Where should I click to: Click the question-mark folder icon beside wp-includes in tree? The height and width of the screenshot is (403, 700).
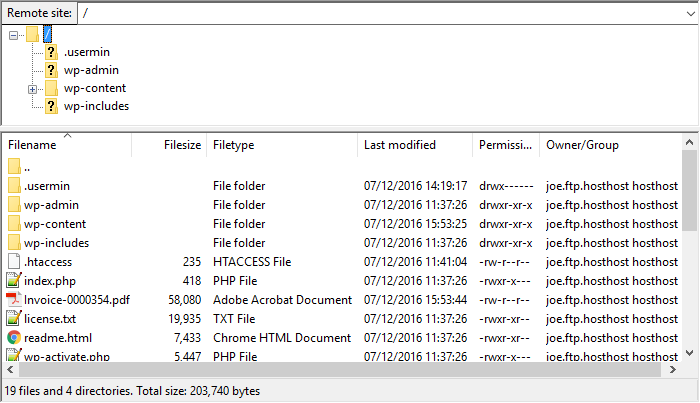(51, 106)
